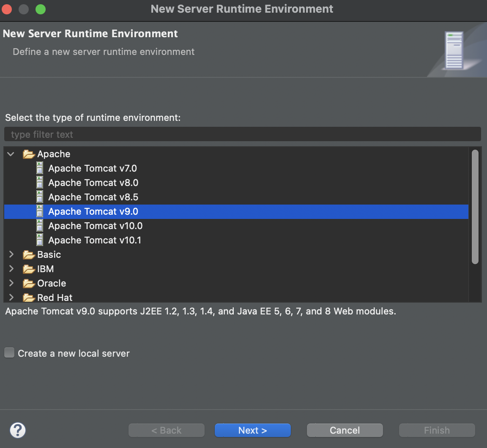This screenshot has width=487, height=448.
Task: Select the IBM category label
Action: [45, 269]
